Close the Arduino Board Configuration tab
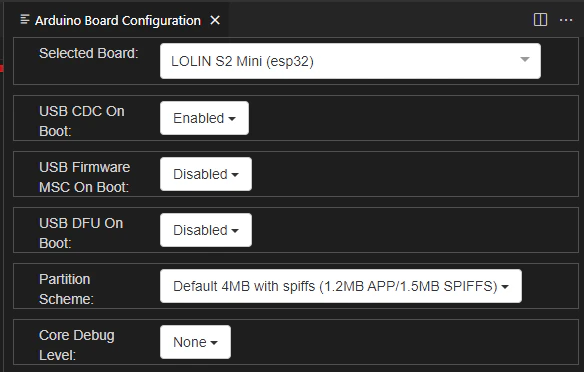Screen dimensions: 584x372 (x=215, y=20)
